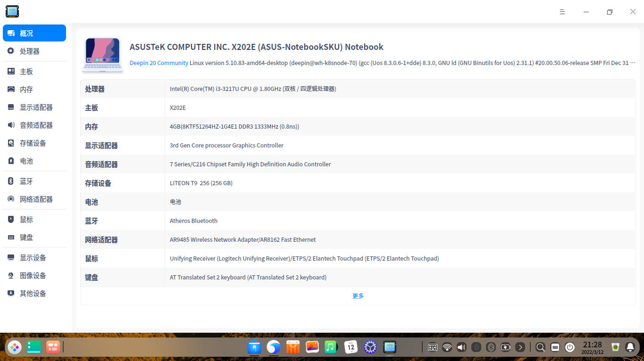Image resolution: width=644 pixels, height=361 pixels.
Task: Open the app store from the dock
Action: coord(293,347)
